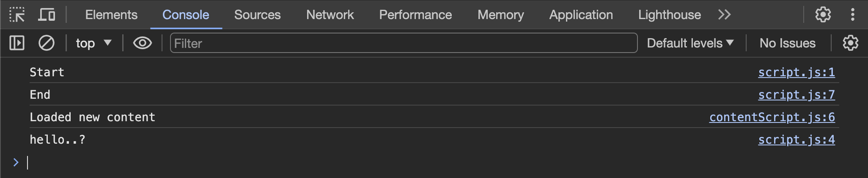The image size is (868, 178).
Task: Open the three-dot customize DevTools menu
Action: [853, 15]
